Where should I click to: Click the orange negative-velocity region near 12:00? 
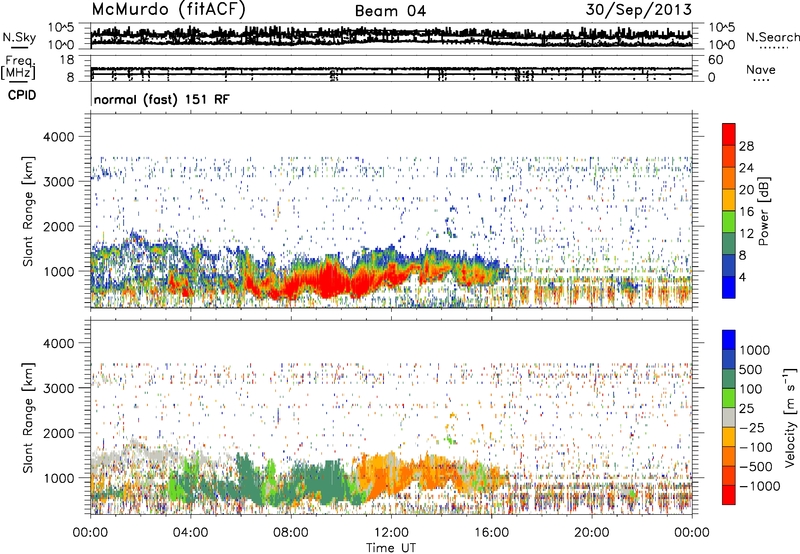click(388, 472)
